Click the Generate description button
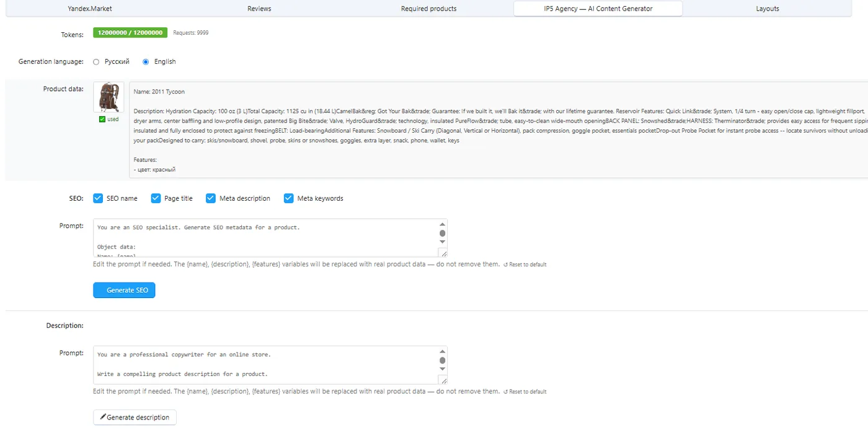 135,418
